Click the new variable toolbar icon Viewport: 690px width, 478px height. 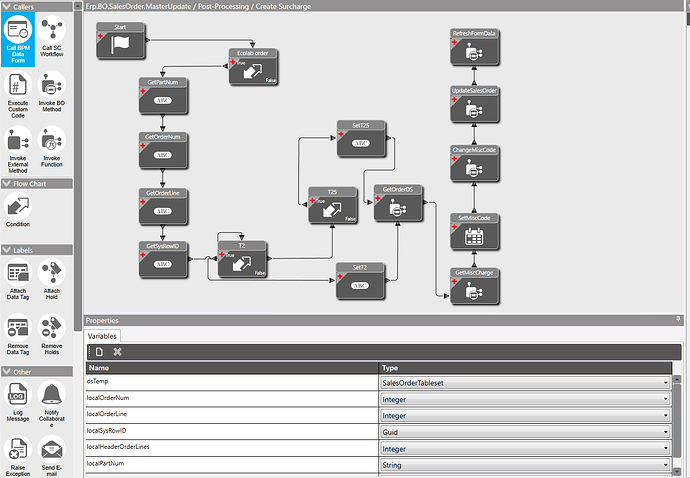pos(99,352)
